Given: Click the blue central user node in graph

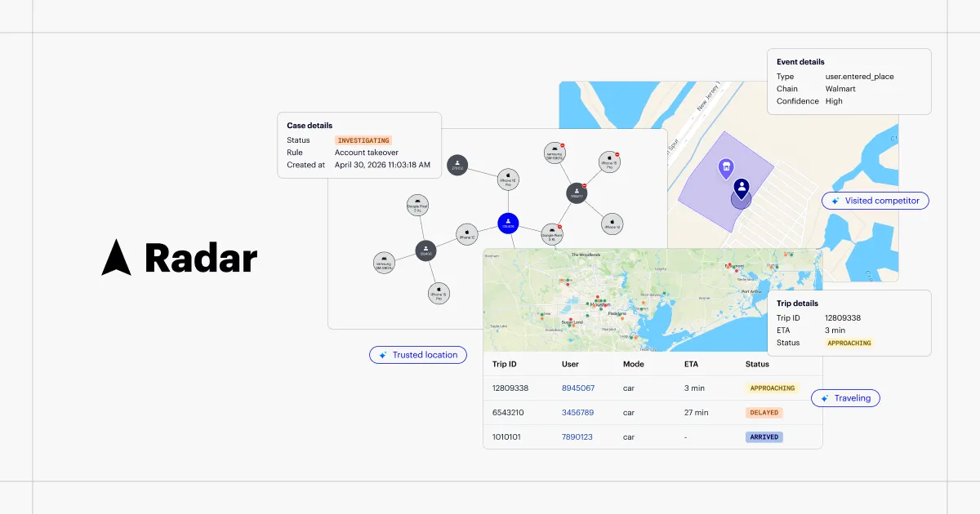Looking at the screenshot, I should coord(508,222).
